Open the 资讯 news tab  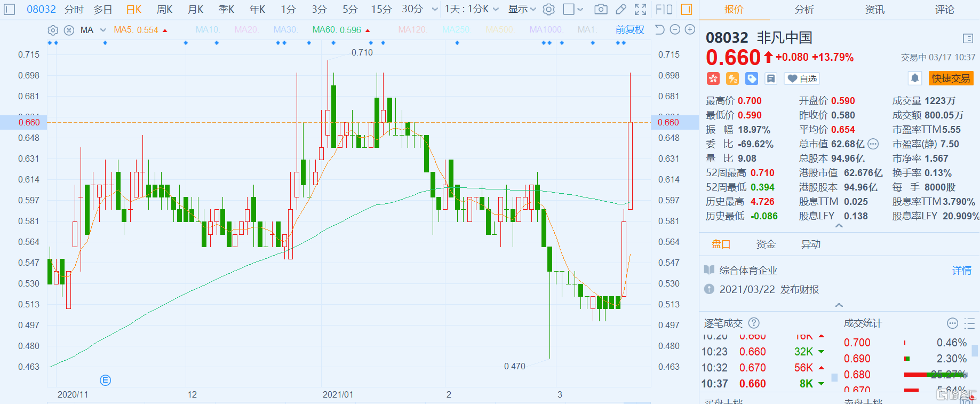click(875, 10)
